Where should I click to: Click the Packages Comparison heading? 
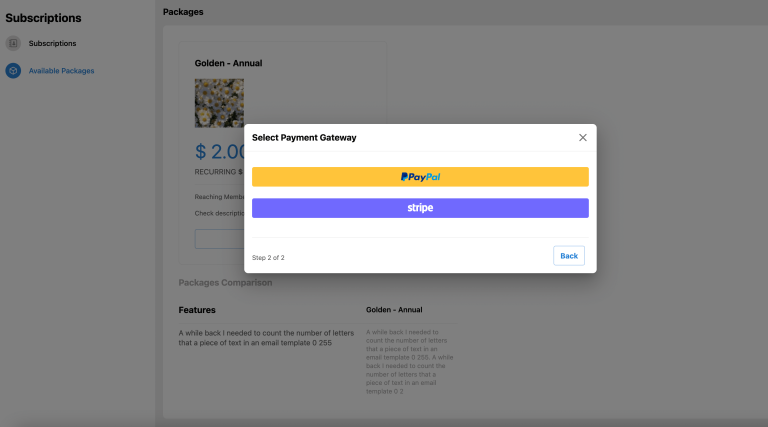225,283
